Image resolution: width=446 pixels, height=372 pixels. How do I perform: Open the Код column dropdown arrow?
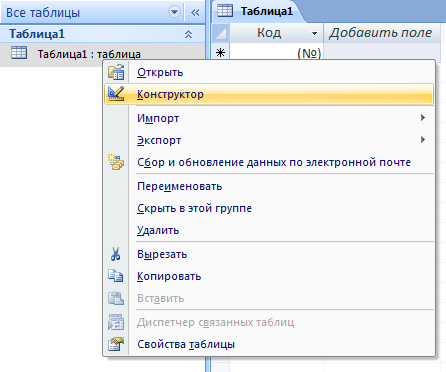click(314, 33)
